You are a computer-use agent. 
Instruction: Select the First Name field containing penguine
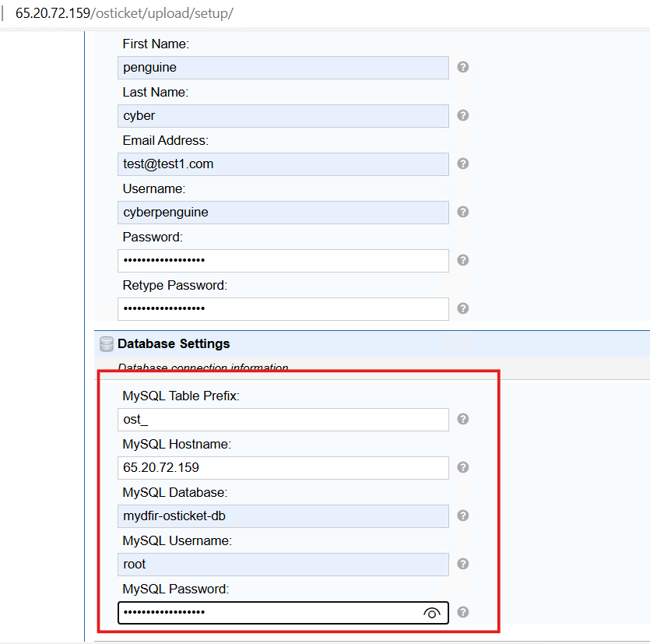283,68
